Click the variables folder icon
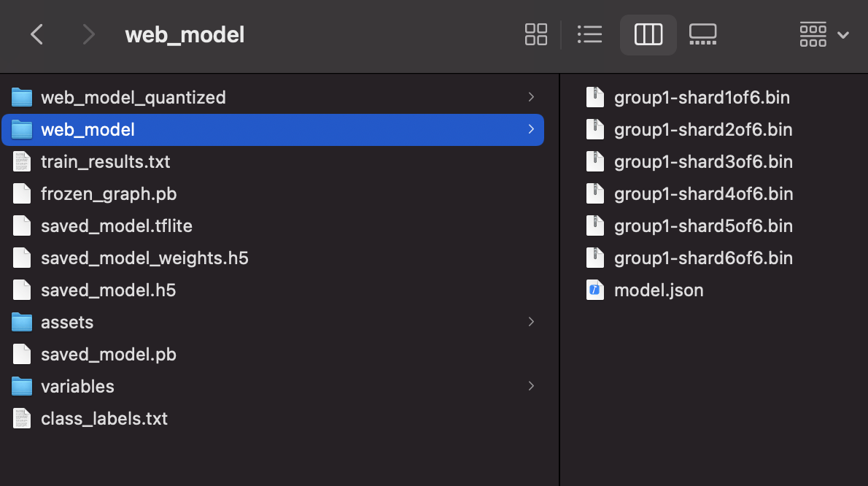Image resolution: width=868 pixels, height=486 pixels. 22,386
